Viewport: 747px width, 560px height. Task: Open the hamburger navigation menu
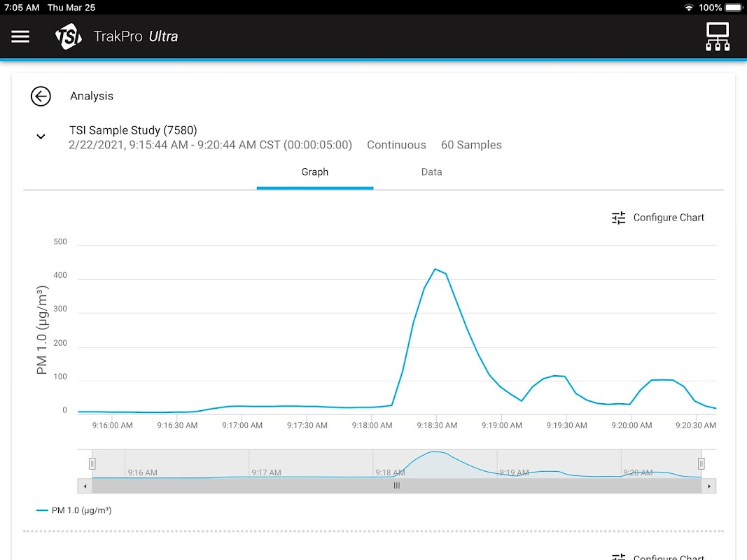click(20, 36)
